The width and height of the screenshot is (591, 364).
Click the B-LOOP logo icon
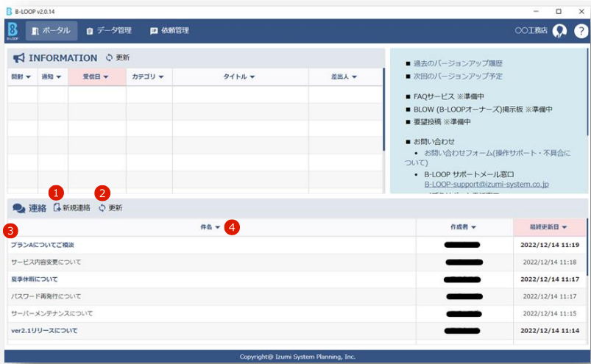[12, 31]
